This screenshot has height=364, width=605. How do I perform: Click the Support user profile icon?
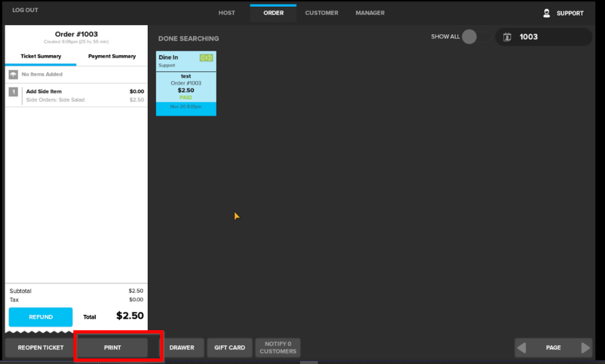click(x=546, y=13)
